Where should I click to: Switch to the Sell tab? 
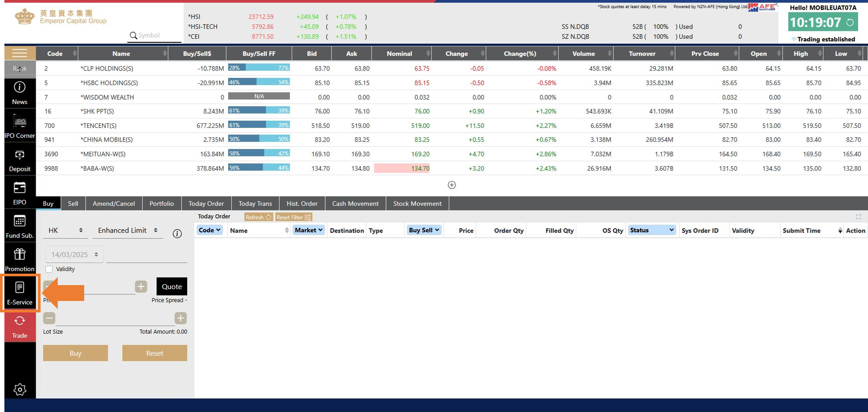click(73, 204)
